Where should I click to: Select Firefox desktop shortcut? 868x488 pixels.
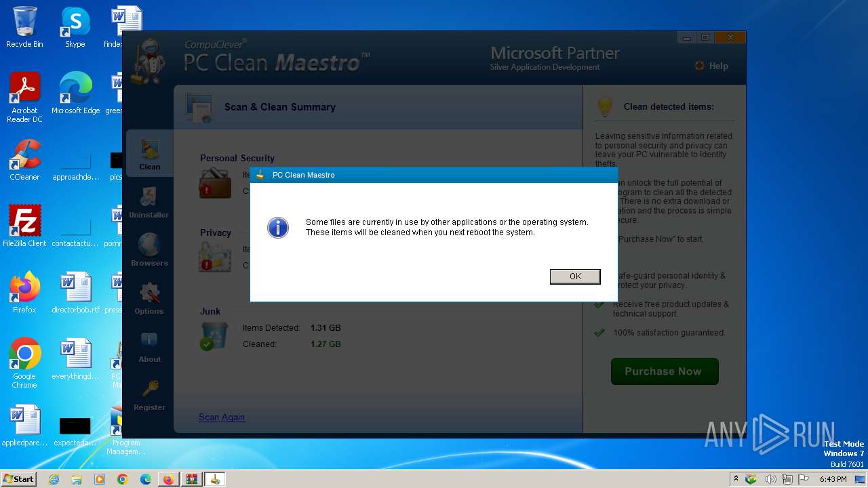(x=24, y=293)
